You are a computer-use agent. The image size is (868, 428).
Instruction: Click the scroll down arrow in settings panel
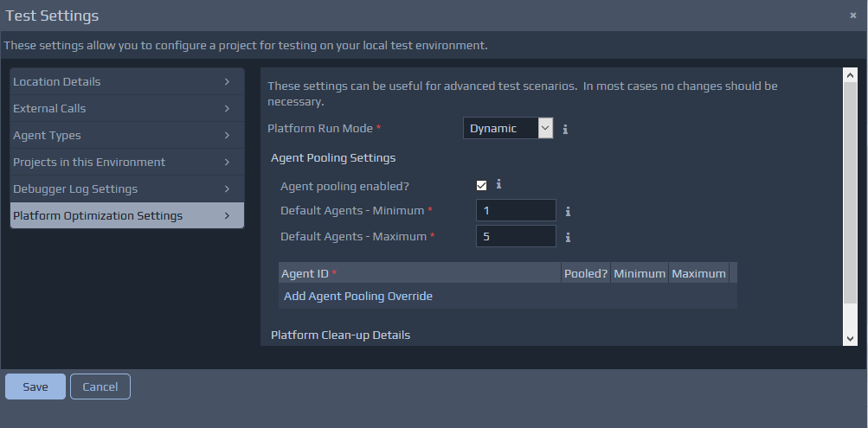click(850, 338)
